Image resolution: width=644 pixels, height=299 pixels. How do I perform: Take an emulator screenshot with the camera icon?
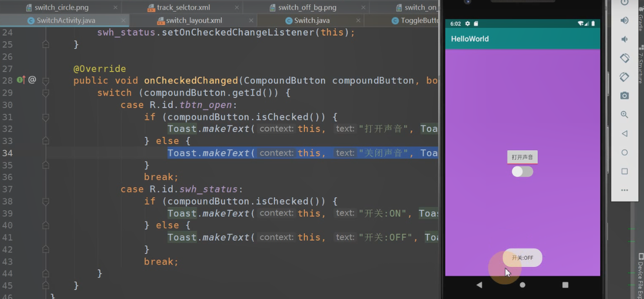(x=624, y=95)
